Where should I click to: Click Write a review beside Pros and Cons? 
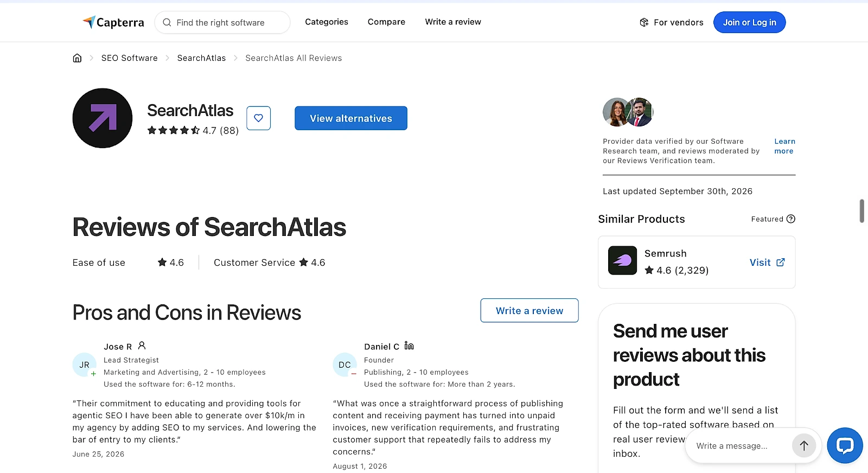pos(529,310)
